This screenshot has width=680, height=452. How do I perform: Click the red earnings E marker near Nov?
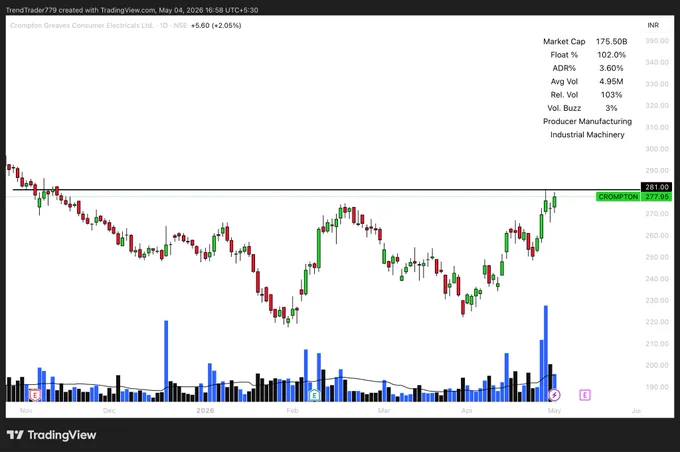point(35,395)
